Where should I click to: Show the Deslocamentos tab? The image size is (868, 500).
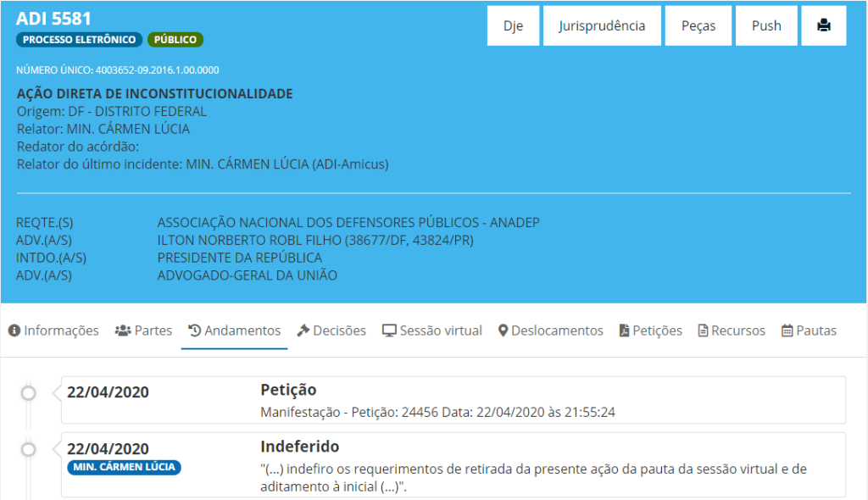(x=550, y=331)
